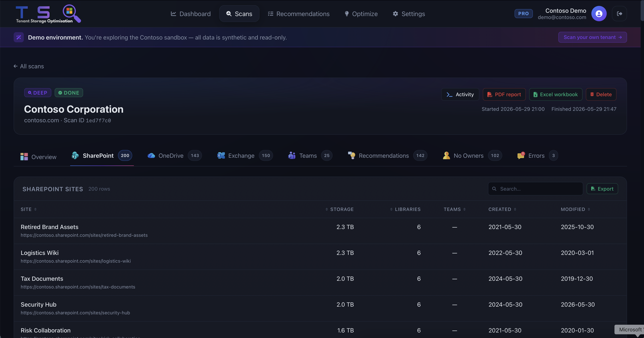Click the OneDrive cloud icon
Image resolution: width=644 pixels, height=338 pixels.
[x=151, y=156]
